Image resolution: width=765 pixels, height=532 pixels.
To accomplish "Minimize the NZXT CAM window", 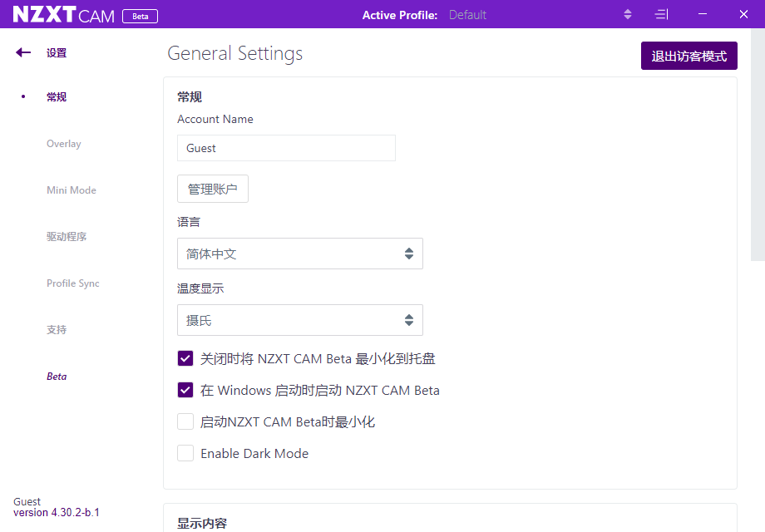I will click(x=703, y=14).
